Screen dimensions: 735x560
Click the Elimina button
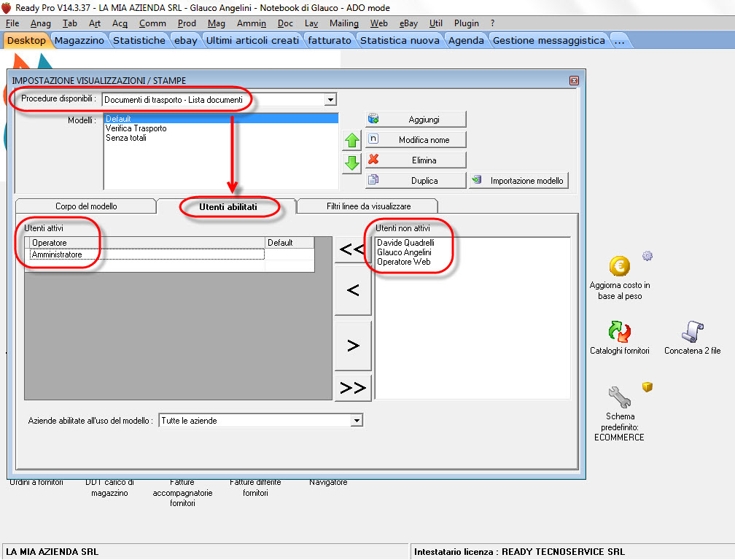[416, 160]
